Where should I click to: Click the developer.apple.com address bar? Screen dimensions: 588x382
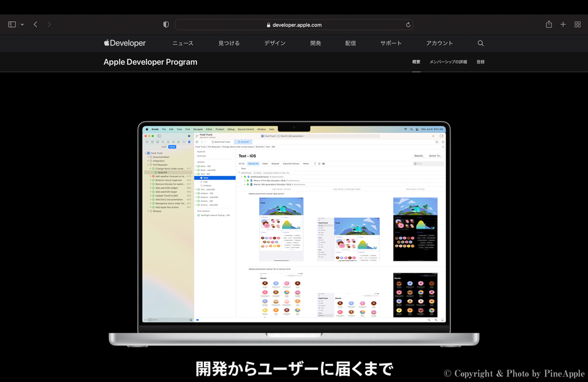pyautogui.click(x=294, y=24)
